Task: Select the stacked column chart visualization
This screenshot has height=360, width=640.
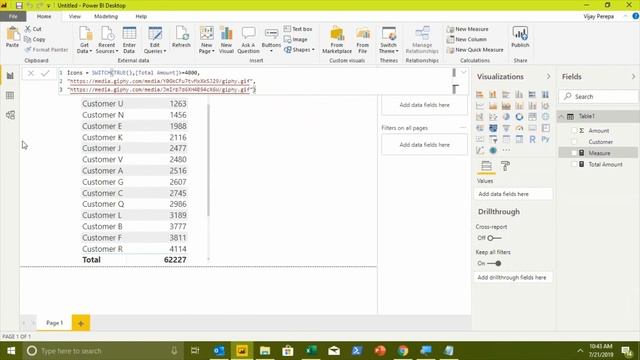Action: (493, 95)
